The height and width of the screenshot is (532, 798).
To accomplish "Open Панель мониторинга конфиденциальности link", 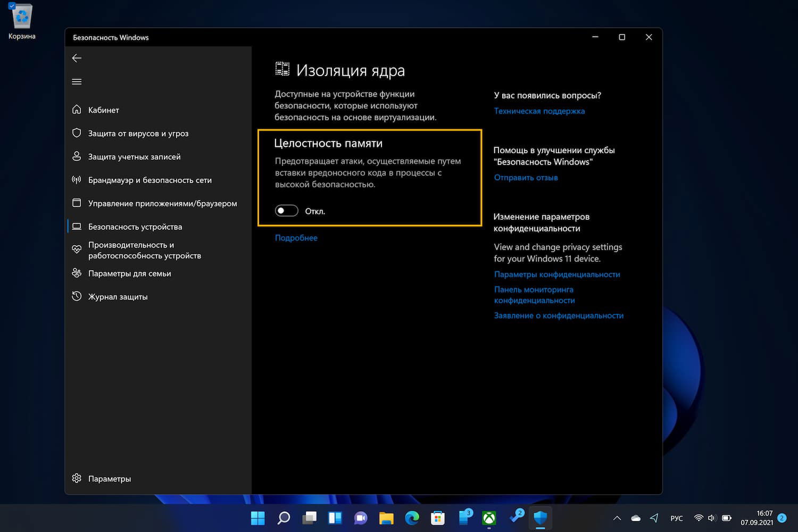I will coord(535,295).
